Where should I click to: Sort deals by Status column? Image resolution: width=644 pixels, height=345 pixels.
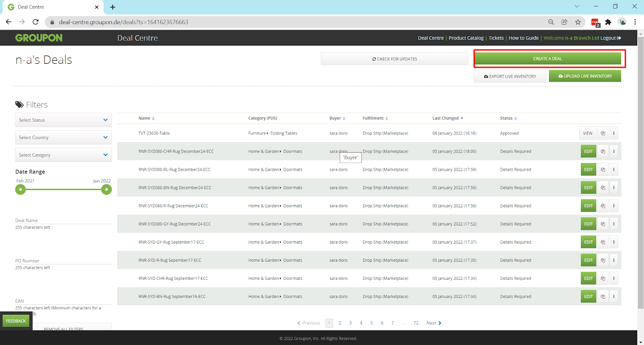[x=508, y=118]
